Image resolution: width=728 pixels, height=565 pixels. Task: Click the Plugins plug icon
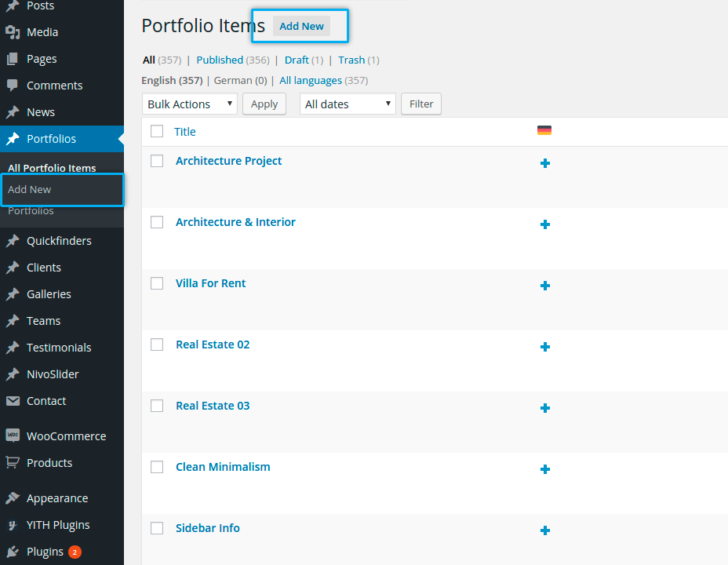[13, 552]
